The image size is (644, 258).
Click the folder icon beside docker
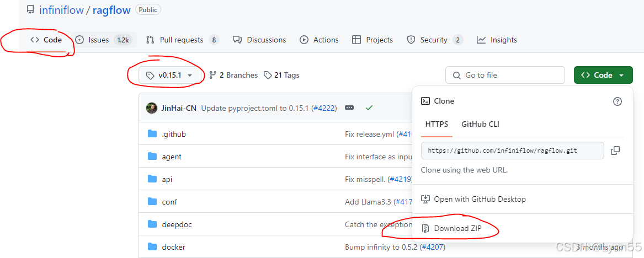tap(152, 246)
